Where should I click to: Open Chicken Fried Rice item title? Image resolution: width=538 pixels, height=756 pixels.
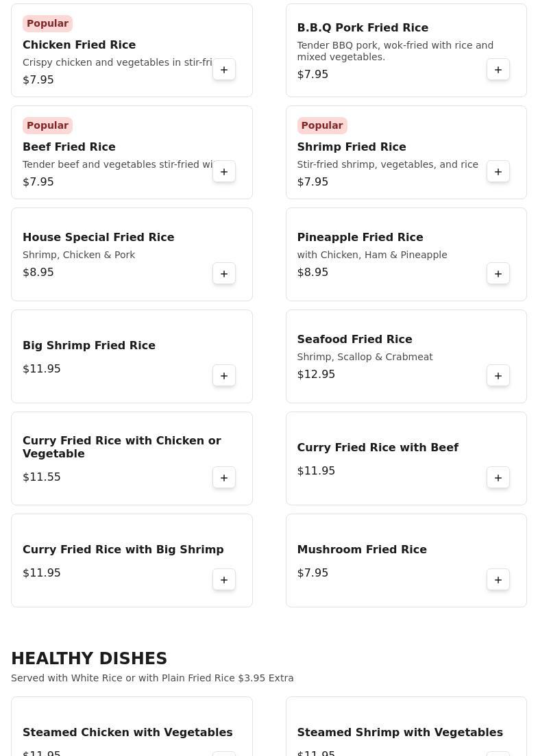pos(79,45)
